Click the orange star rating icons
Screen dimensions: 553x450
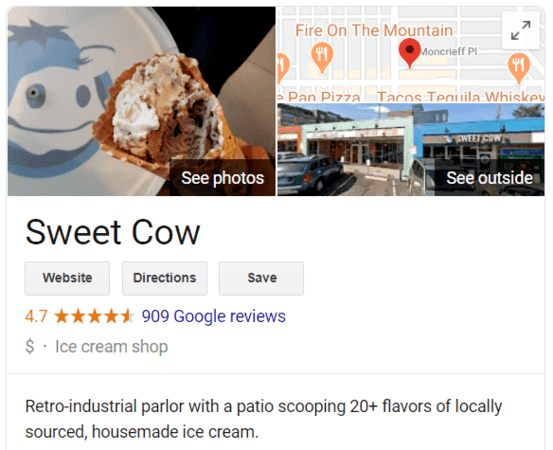(95, 316)
